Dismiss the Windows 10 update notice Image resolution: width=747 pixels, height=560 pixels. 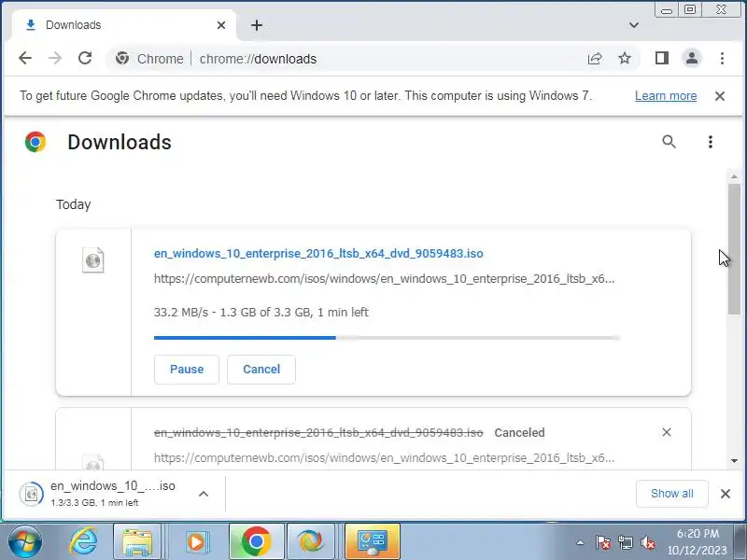(x=720, y=96)
